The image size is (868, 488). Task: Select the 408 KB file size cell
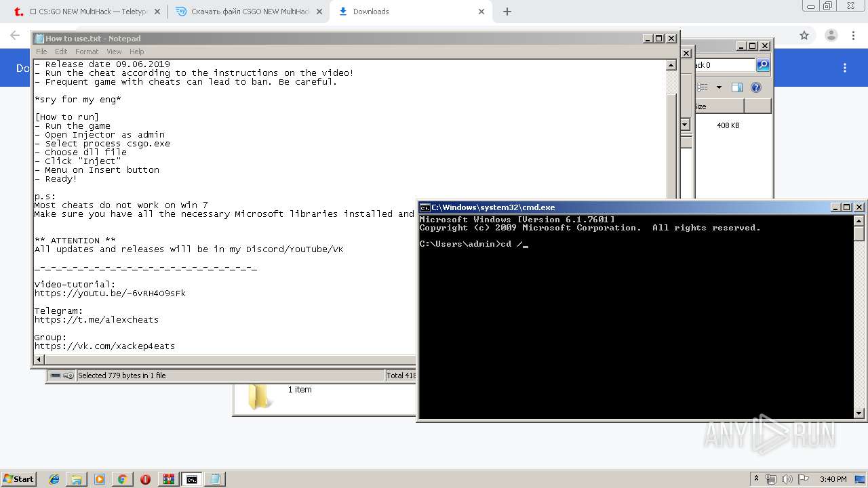[x=728, y=125]
